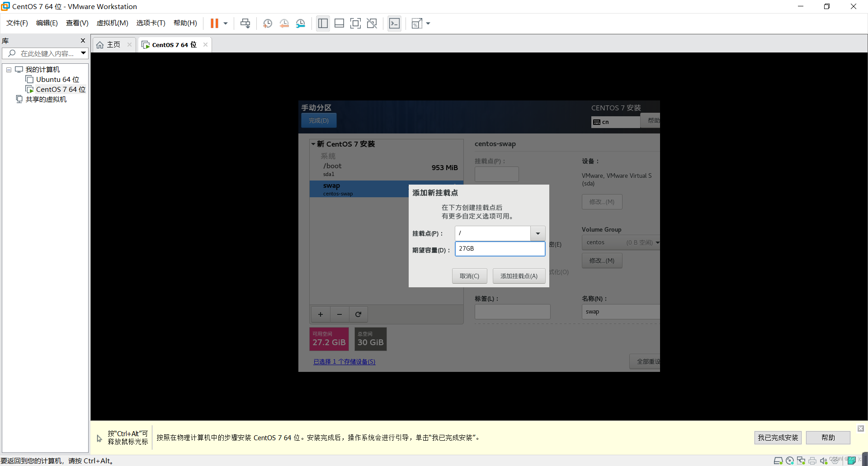Viewport: 868px width, 466px height.
Task: Toggle the thumbnail bar view
Action: pos(340,24)
